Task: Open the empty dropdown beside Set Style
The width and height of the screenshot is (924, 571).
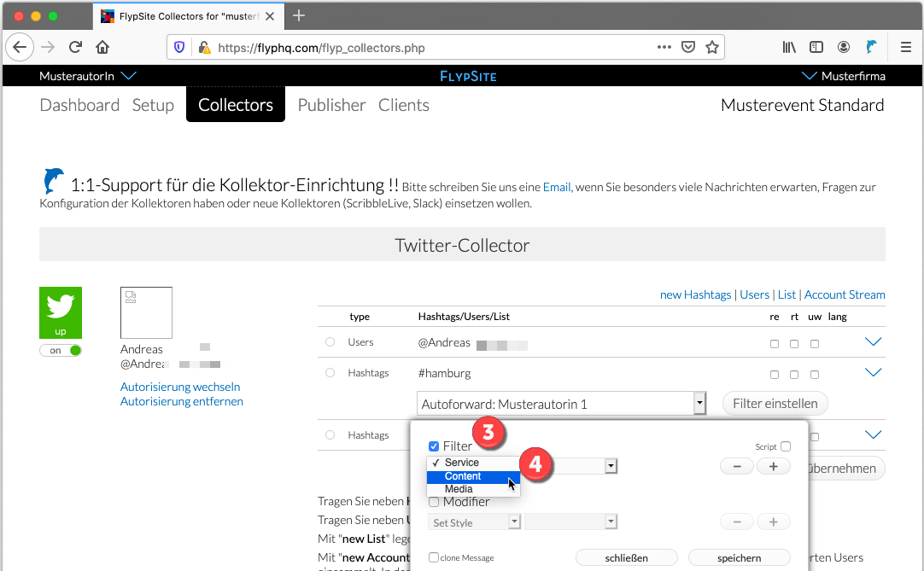Action: click(570, 521)
